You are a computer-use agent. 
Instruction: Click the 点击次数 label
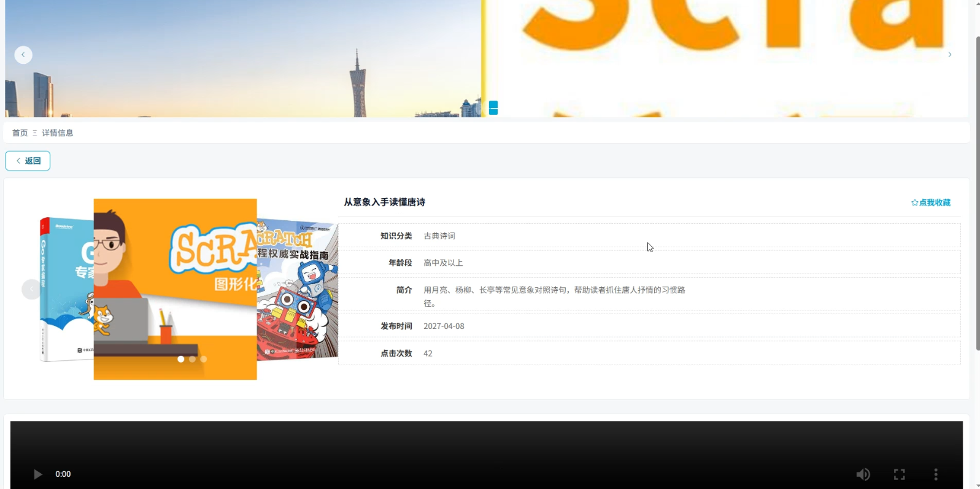tap(396, 353)
